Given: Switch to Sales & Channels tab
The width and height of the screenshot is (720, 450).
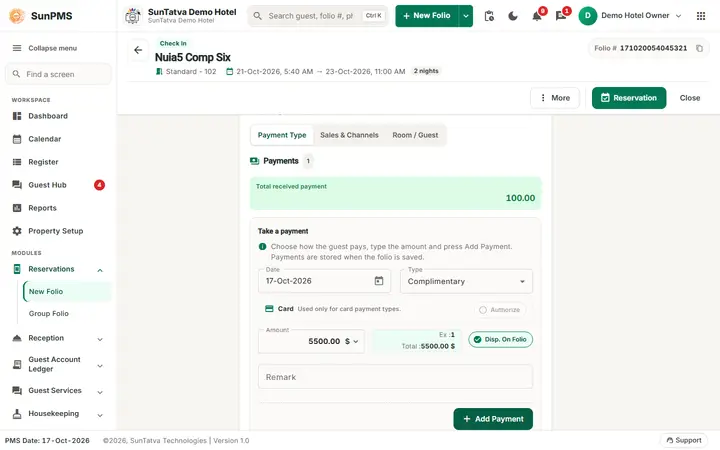Looking at the screenshot, I should (349, 135).
